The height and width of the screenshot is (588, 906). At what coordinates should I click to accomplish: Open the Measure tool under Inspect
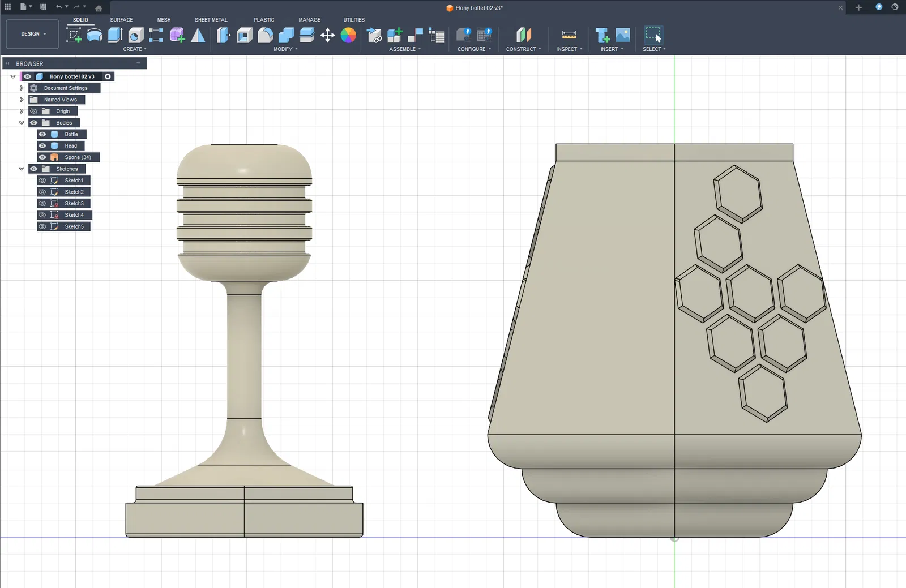569,35
